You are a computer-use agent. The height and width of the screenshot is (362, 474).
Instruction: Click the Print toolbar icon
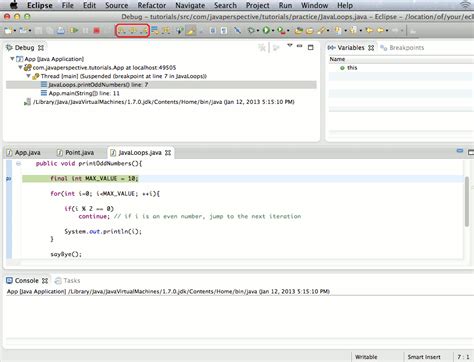click(61, 31)
